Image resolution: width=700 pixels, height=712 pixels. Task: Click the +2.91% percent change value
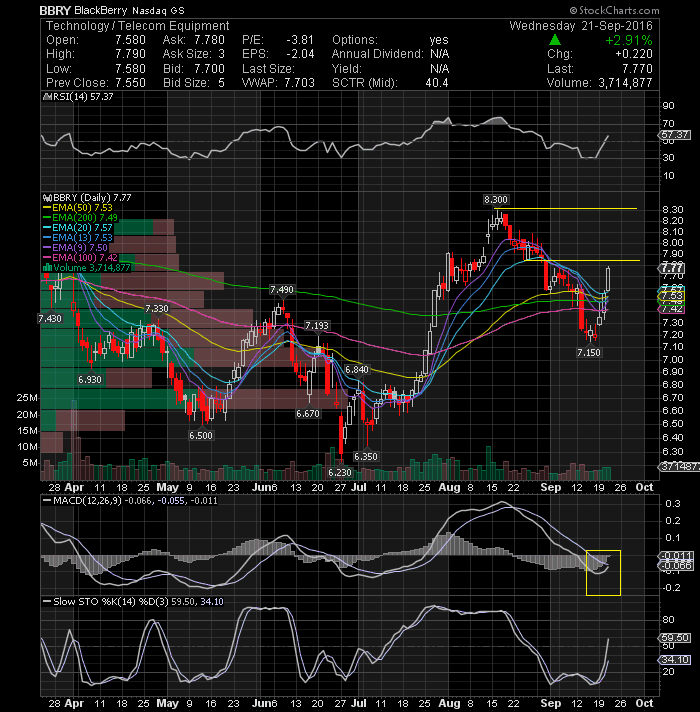(x=629, y=40)
